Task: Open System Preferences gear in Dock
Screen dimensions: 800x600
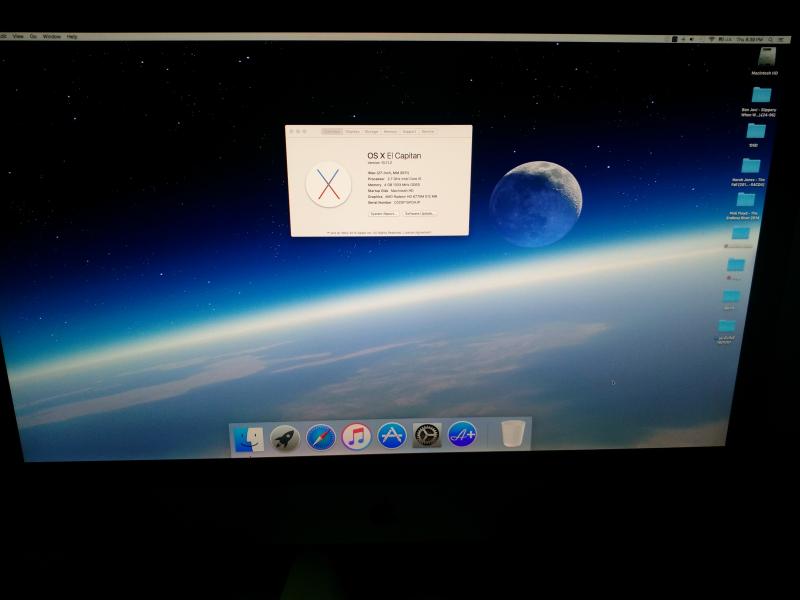Action: 427,435
